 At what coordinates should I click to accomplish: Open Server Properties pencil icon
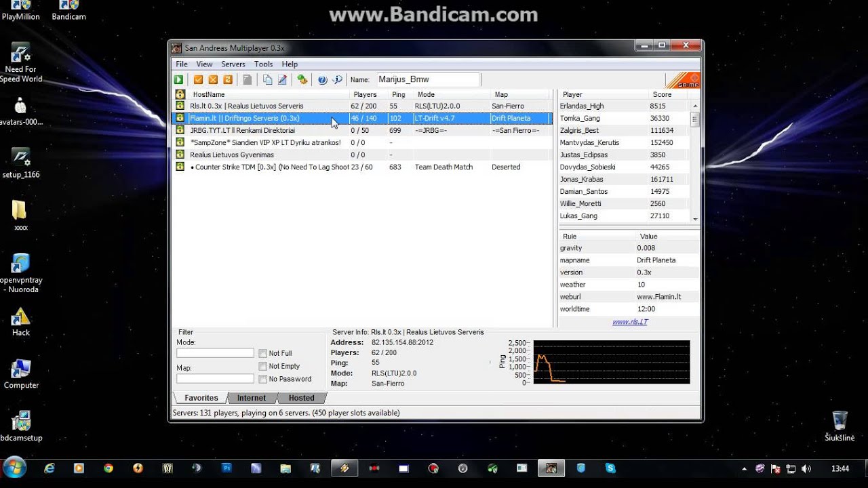(282, 80)
